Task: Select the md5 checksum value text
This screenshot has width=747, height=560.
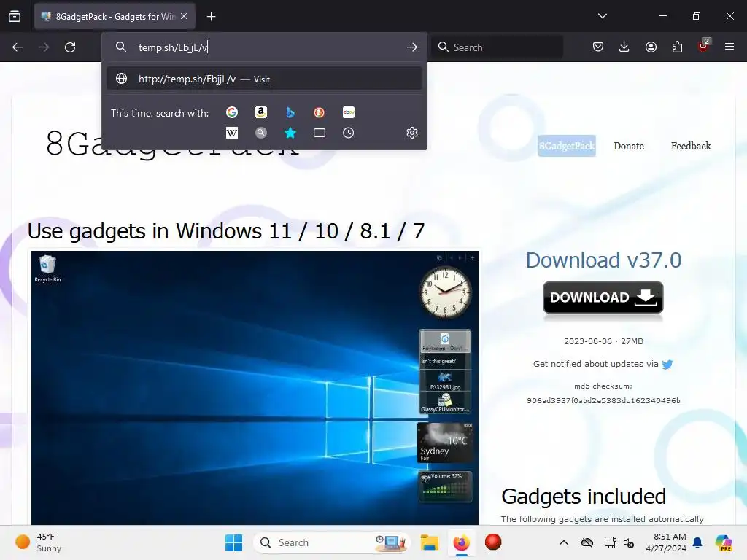Action: click(x=603, y=400)
